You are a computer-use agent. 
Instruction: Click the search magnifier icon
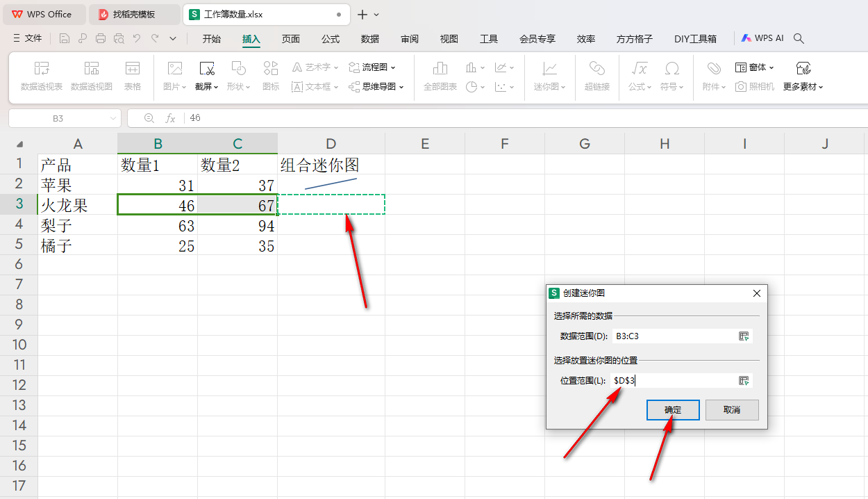[799, 38]
